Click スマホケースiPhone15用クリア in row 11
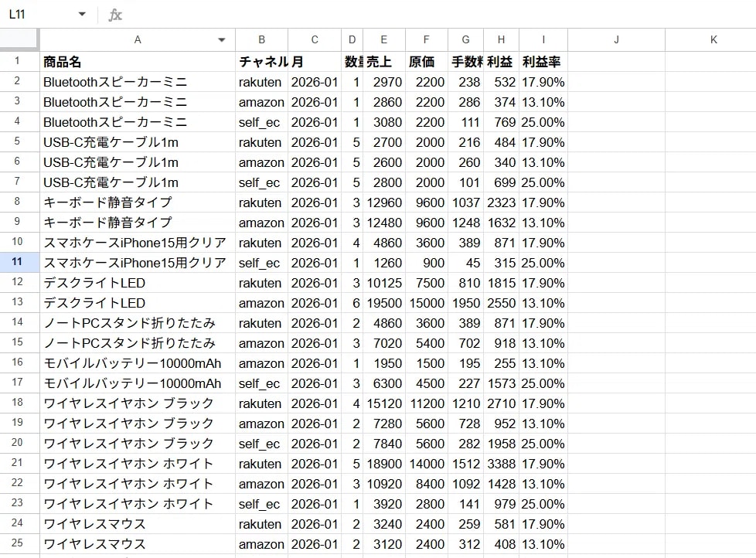The height and width of the screenshot is (558, 756). pos(138,263)
